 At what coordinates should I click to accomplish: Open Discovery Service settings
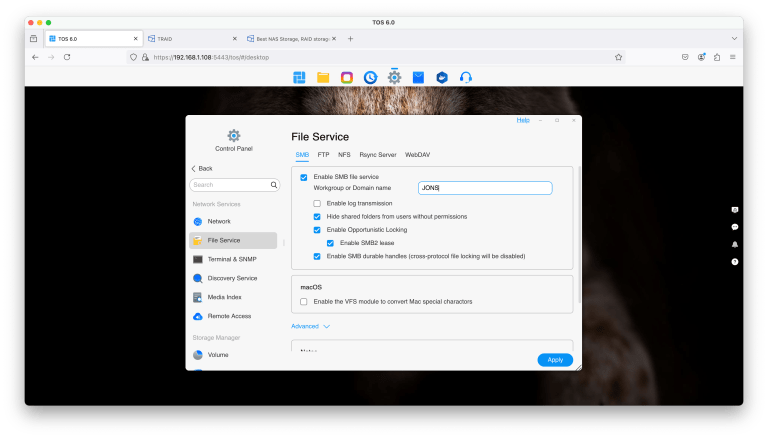click(232, 278)
